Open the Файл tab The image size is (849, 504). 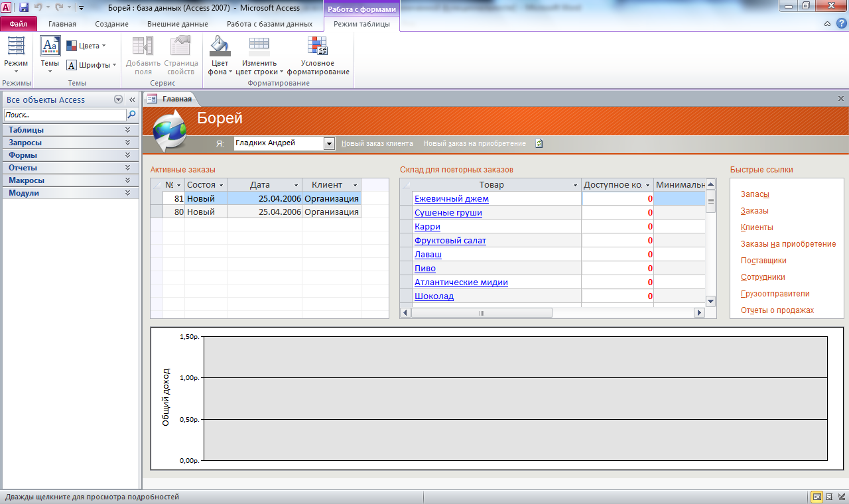pos(19,24)
